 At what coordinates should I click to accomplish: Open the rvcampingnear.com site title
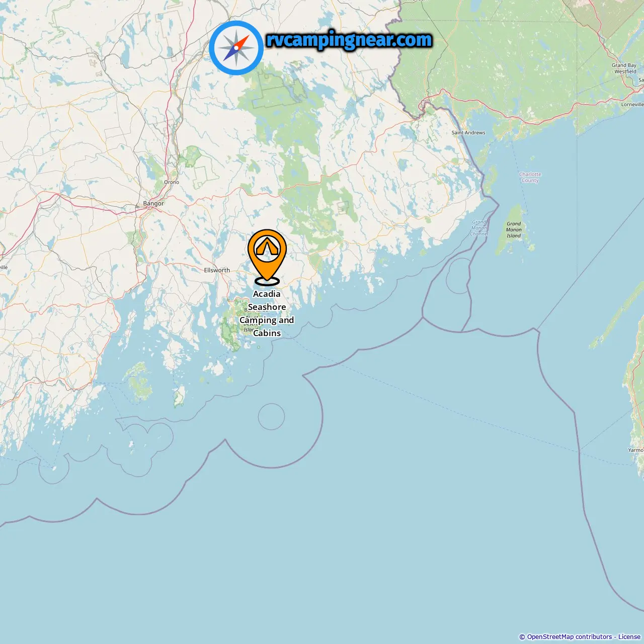click(x=349, y=40)
